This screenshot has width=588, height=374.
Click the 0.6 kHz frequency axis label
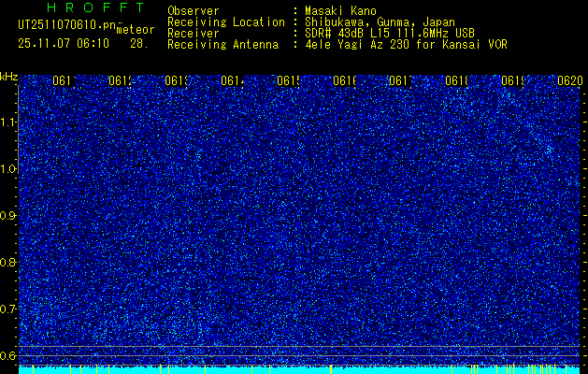9,355
